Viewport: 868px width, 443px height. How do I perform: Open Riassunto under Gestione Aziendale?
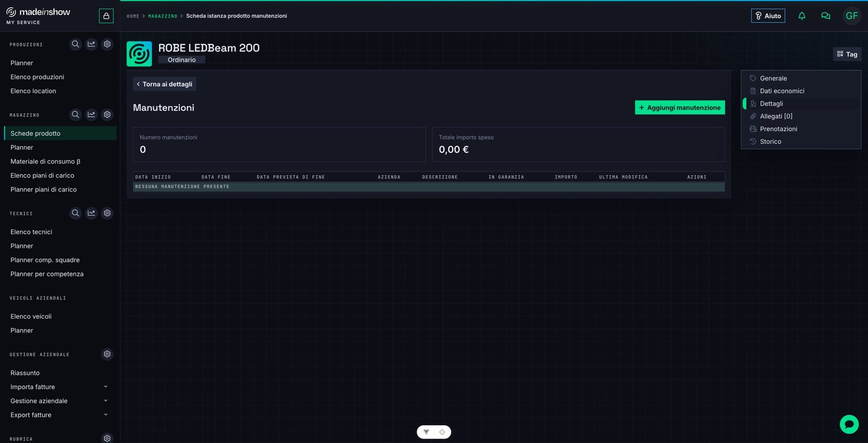coord(25,373)
